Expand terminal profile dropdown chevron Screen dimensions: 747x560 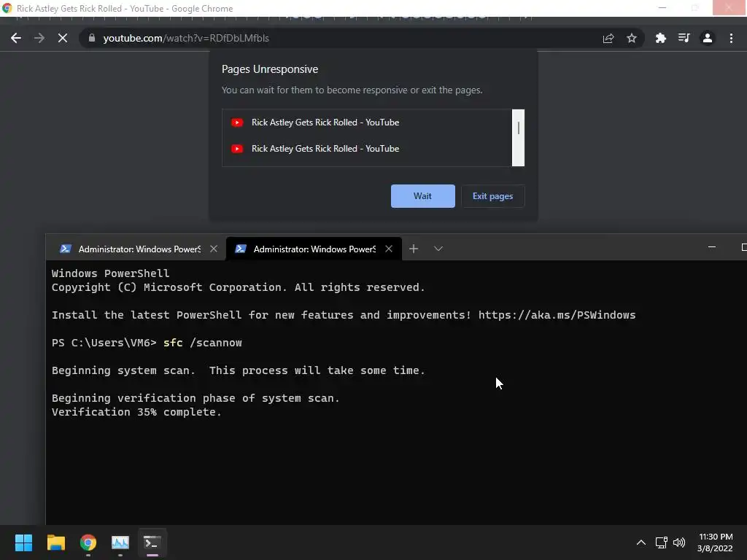click(438, 249)
